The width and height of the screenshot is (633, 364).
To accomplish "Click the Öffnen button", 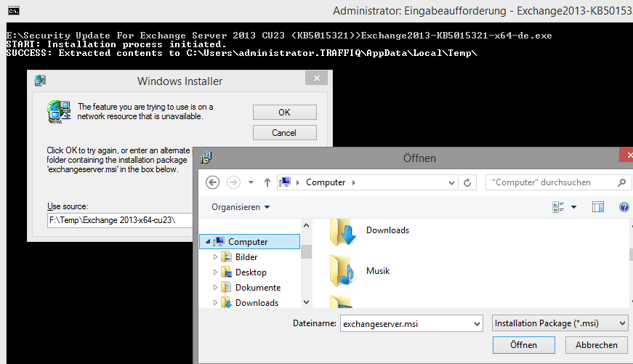I will pos(523,345).
